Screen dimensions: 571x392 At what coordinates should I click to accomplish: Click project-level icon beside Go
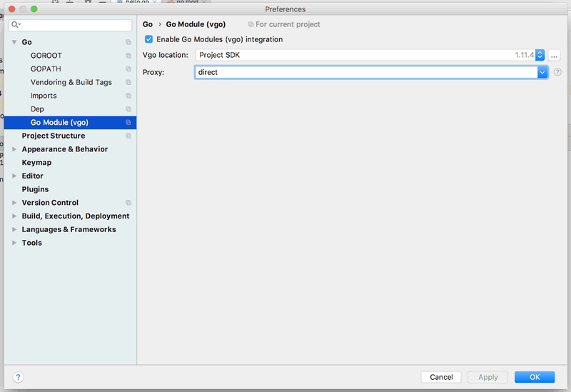point(128,42)
